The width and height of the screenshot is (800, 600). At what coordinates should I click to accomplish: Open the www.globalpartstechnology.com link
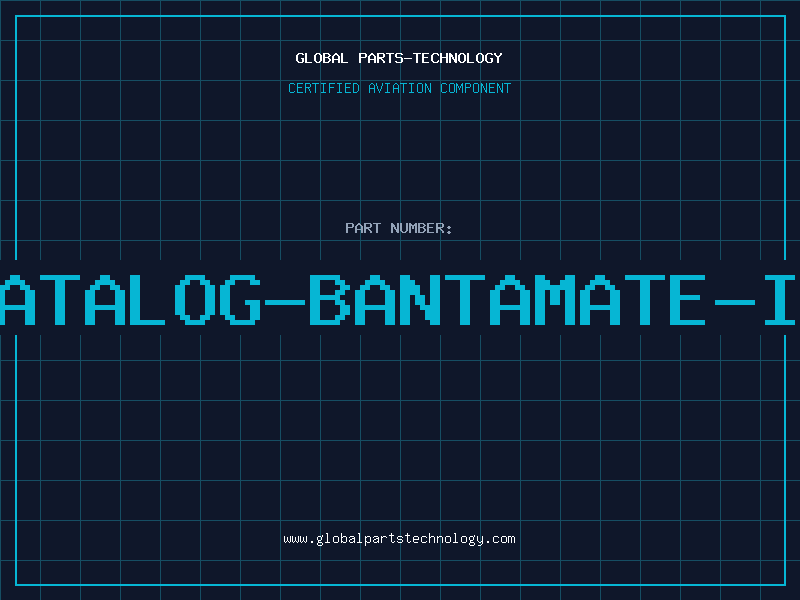point(399,539)
